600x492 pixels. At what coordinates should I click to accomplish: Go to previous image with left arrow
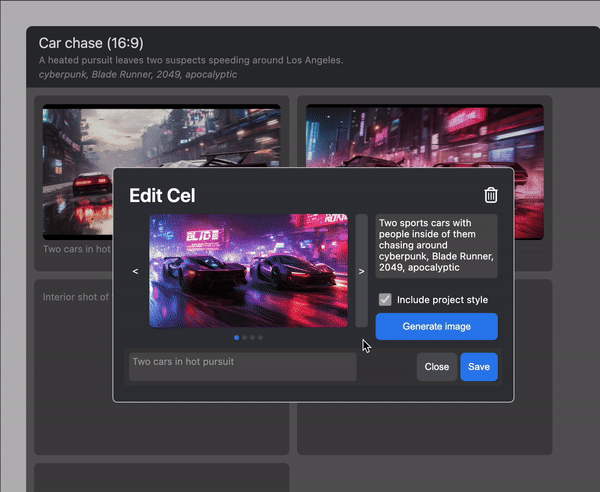pos(135,271)
